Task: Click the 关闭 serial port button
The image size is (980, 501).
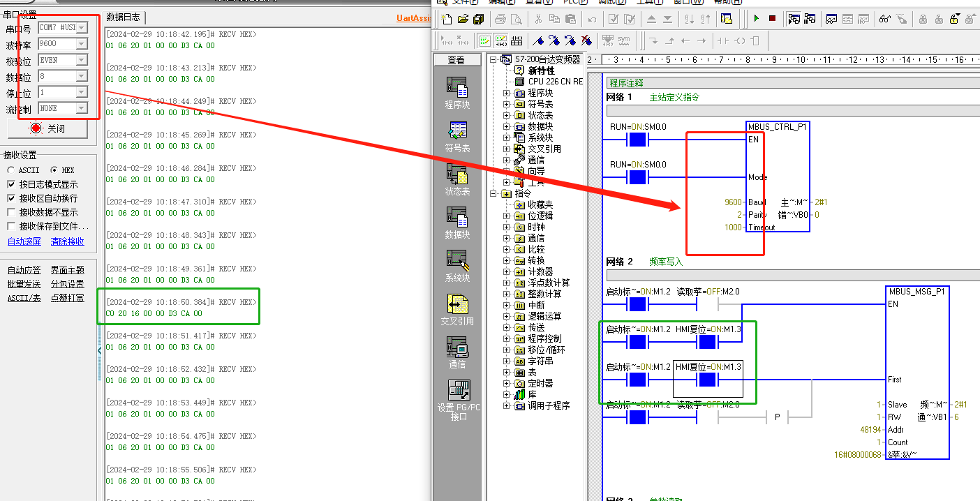Action: pyautogui.click(x=47, y=128)
